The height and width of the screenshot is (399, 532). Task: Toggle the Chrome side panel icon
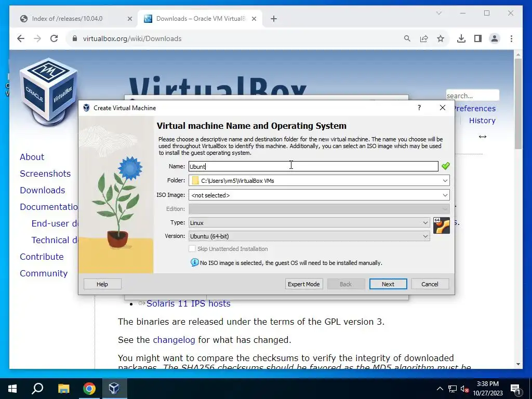coord(478,38)
